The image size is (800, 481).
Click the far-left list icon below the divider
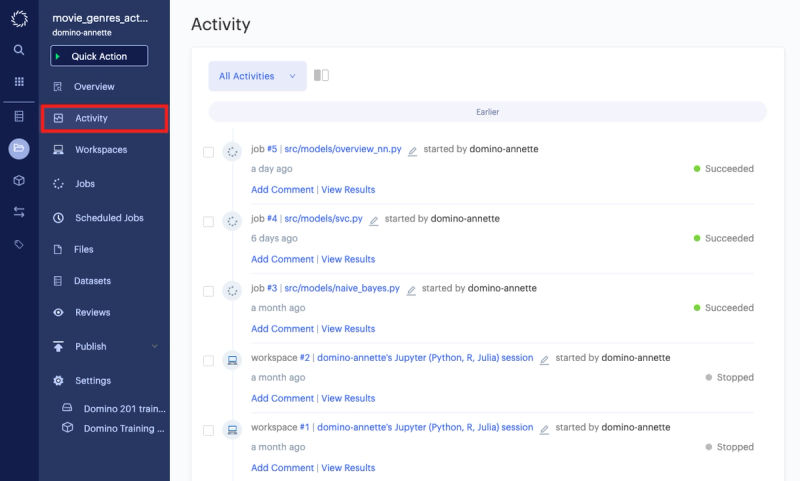(x=19, y=116)
